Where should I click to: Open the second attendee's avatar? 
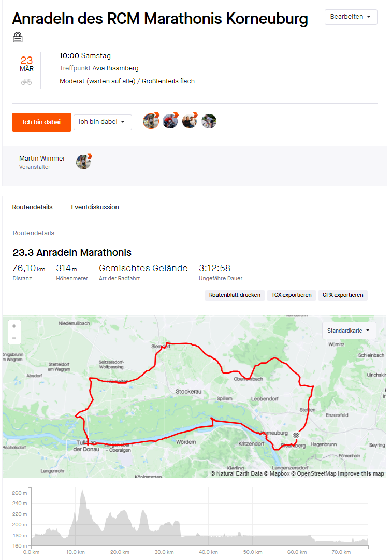point(170,121)
